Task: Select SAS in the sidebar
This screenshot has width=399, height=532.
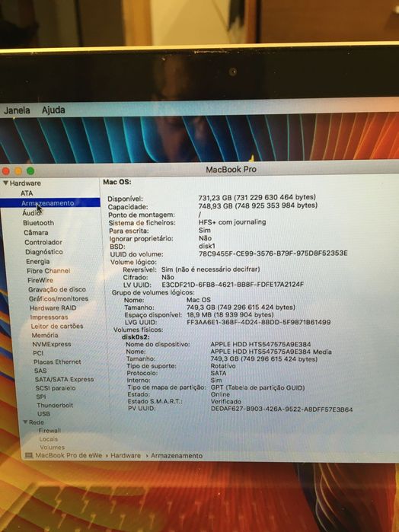Action: pos(40,371)
